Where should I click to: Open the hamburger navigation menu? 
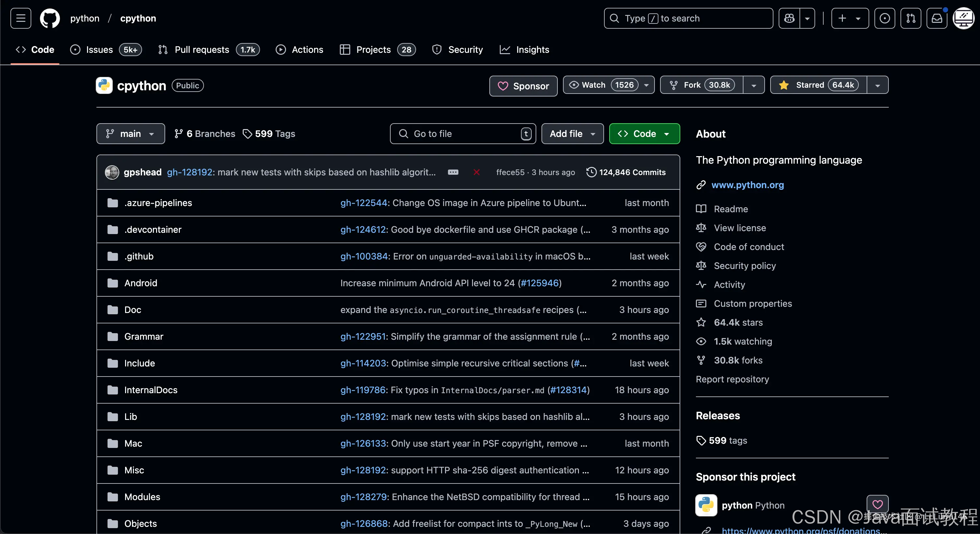[x=21, y=18]
